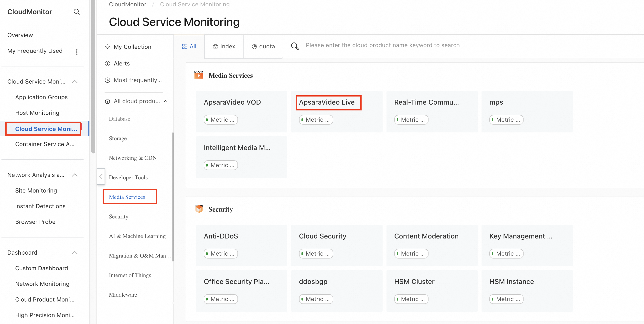Image resolution: width=644 pixels, height=324 pixels.
Task: Click the All cloud products cube icon
Action: 107,101
